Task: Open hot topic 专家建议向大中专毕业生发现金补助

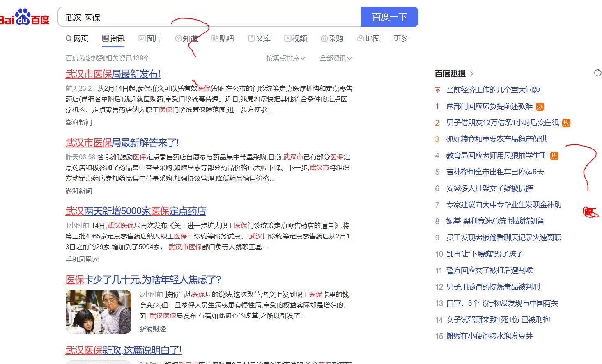Action: [504, 205]
